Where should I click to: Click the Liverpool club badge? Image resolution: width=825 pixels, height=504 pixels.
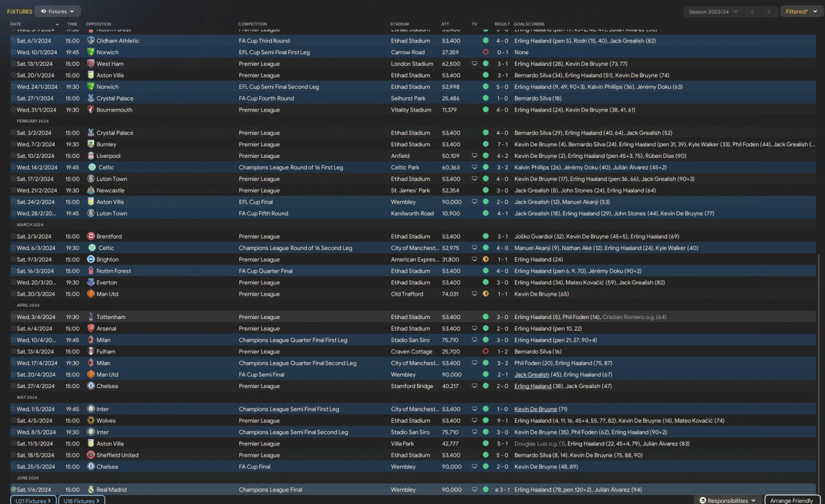(x=90, y=156)
